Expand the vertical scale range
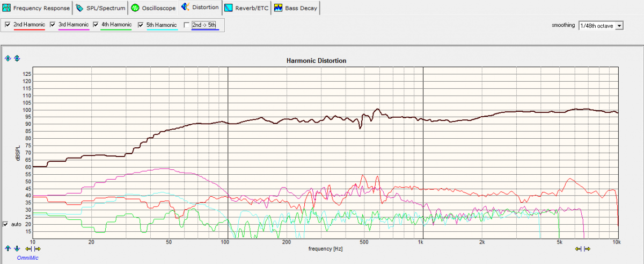Screen dimensions: 644x264 tap(8, 58)
